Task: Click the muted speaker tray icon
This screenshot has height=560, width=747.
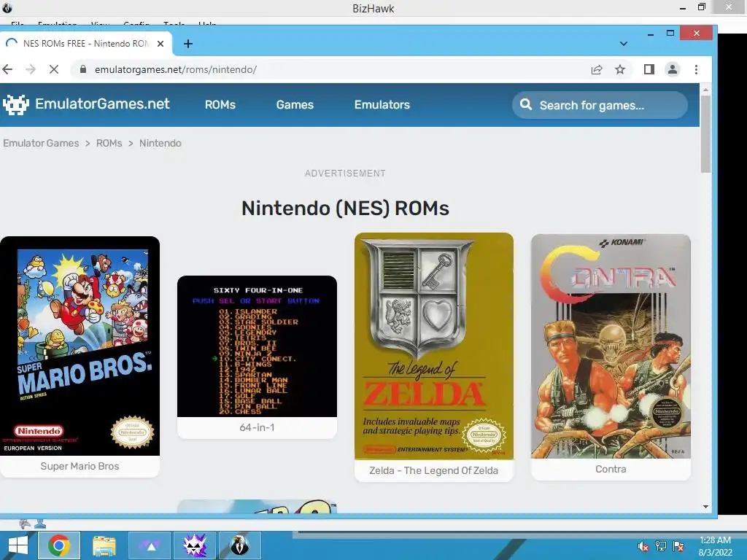Action: 643,546
